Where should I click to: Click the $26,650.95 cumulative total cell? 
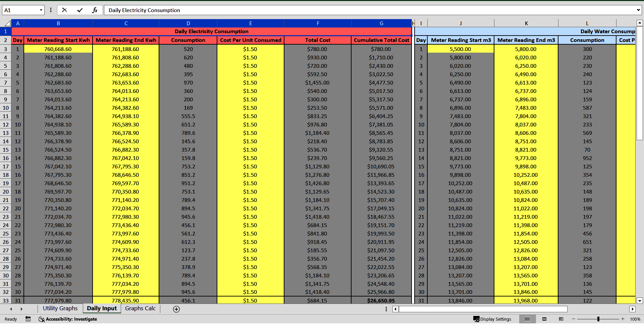(381, 301)
